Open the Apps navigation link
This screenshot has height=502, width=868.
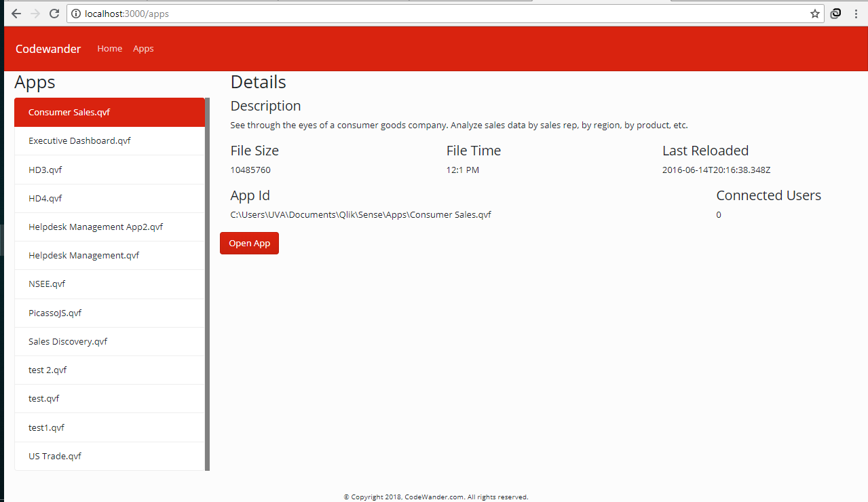coord(143,49)
